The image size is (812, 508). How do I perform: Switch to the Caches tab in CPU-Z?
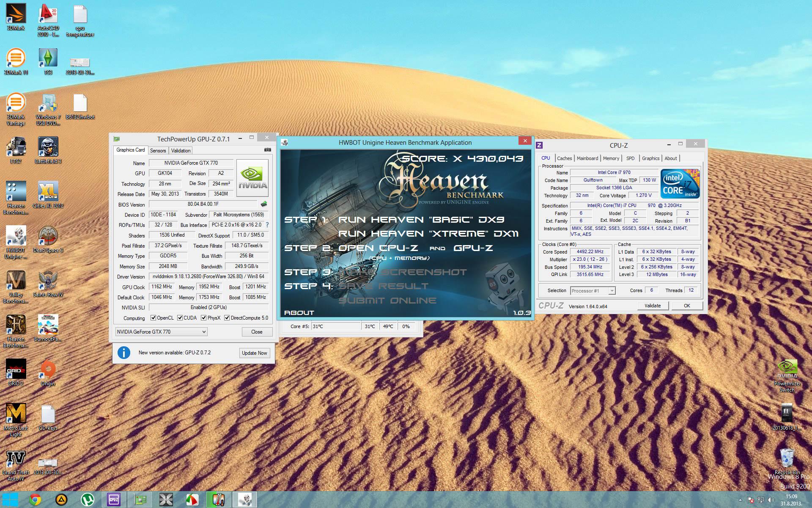564,158
